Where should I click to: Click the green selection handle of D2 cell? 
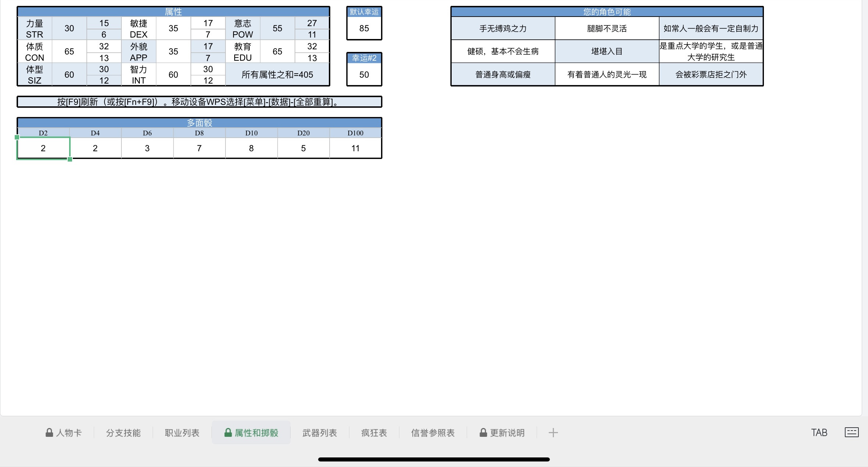(x=70, y=159)
